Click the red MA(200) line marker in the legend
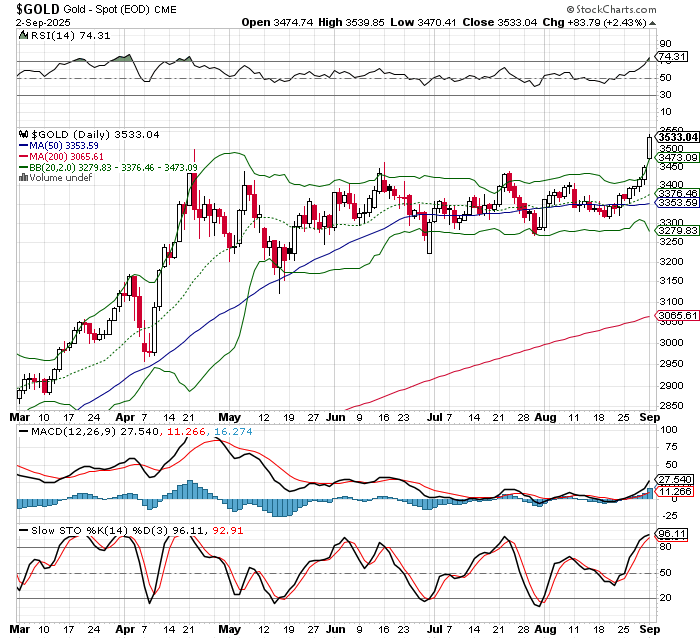The image size is (700, 639). (24, 157)
